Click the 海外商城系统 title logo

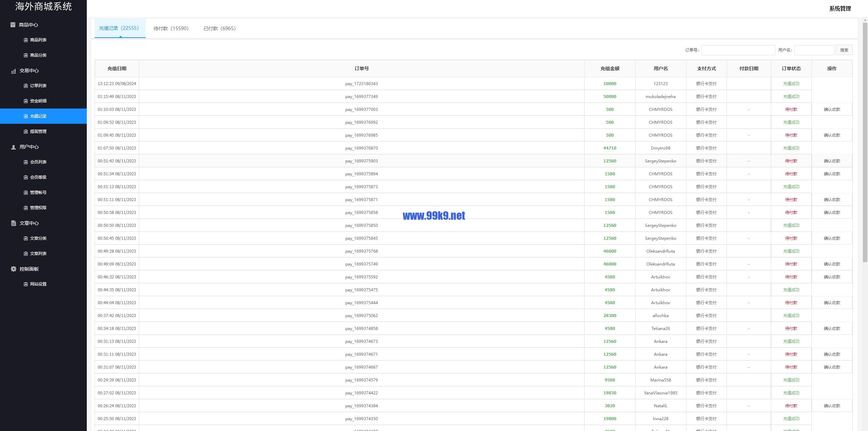43,6
